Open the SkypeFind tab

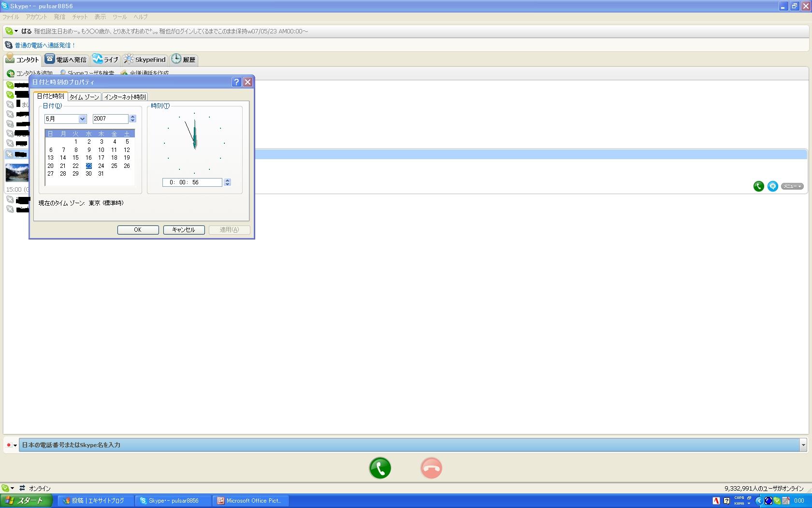tap(145, 60)
